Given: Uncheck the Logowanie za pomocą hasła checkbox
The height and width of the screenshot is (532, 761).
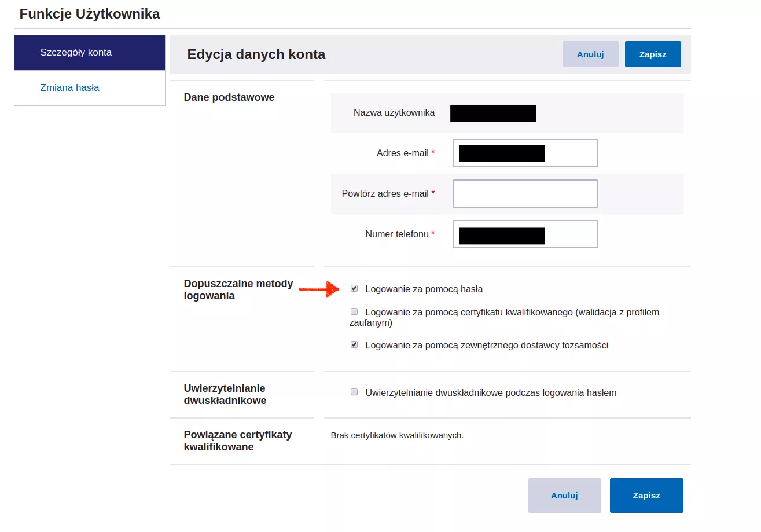Looking at the screenshot, I should (x=354, y=288).
